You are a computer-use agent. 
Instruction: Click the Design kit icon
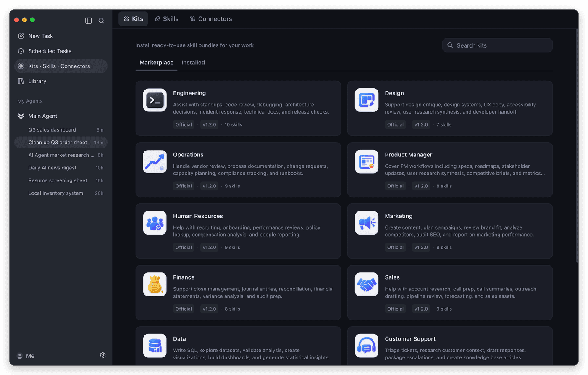tap(367, 100)
